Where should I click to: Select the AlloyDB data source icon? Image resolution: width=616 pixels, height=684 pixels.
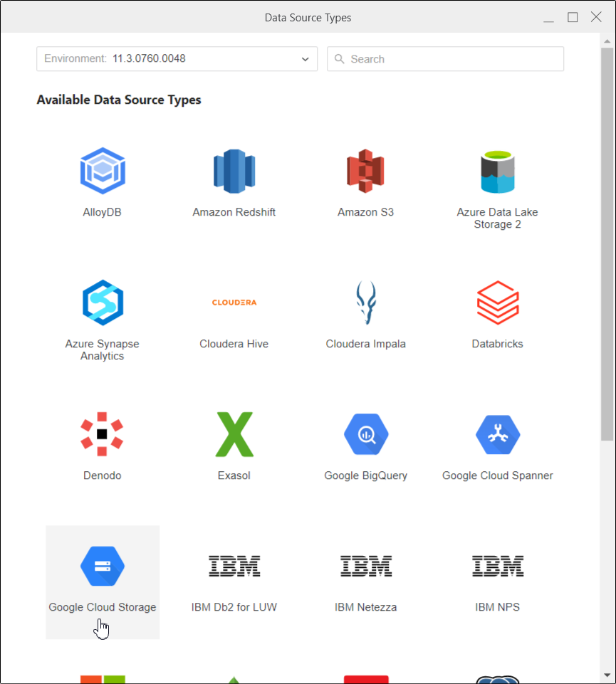(103, 171)
